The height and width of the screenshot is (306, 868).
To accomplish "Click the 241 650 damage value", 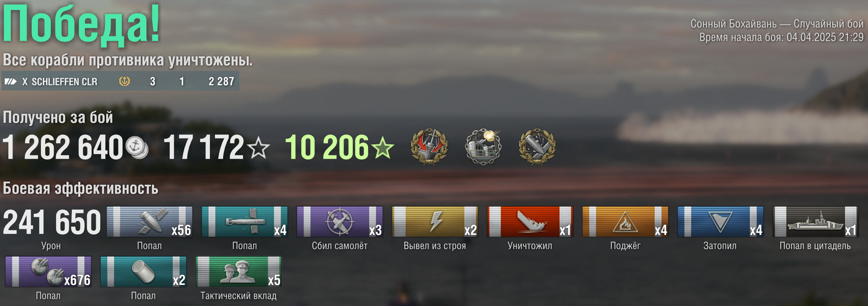I will [x=52, y=222].
